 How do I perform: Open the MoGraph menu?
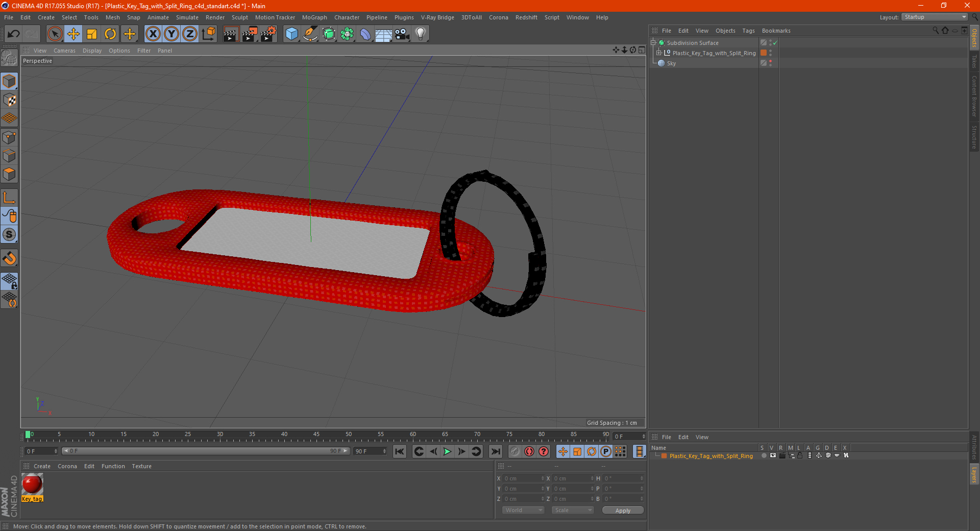tap(314, 17)
